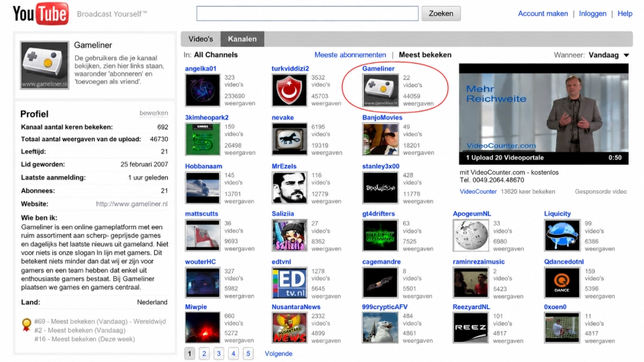
Task: Go to results page 2
Action: [x=204, y=353]
